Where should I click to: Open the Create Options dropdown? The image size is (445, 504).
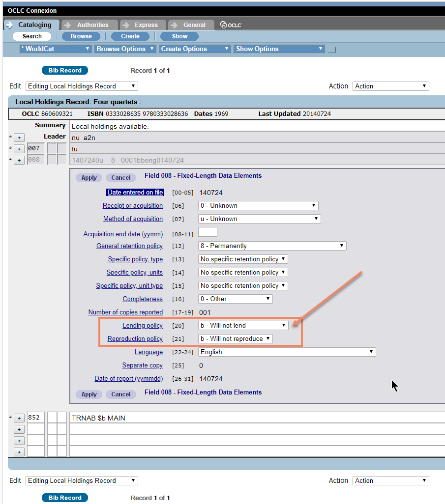point(195,49)
